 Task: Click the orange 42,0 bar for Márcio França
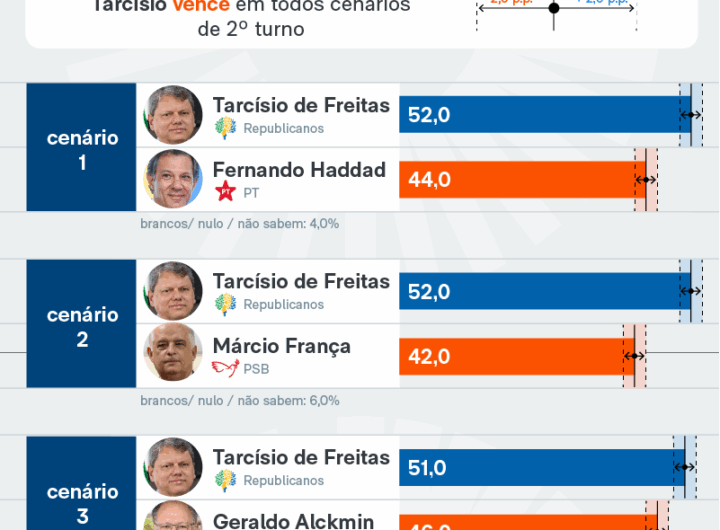[510, 356]
